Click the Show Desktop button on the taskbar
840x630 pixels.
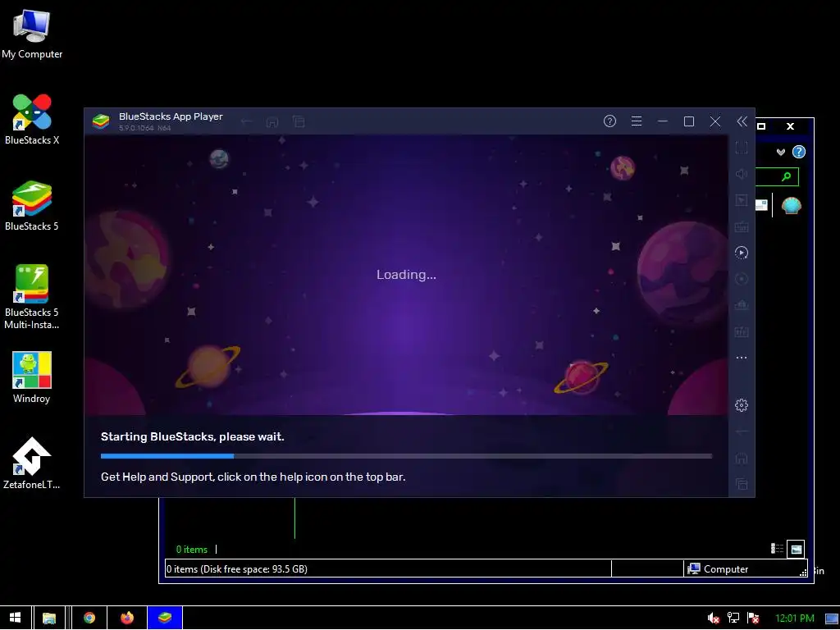tap(832, 619)
